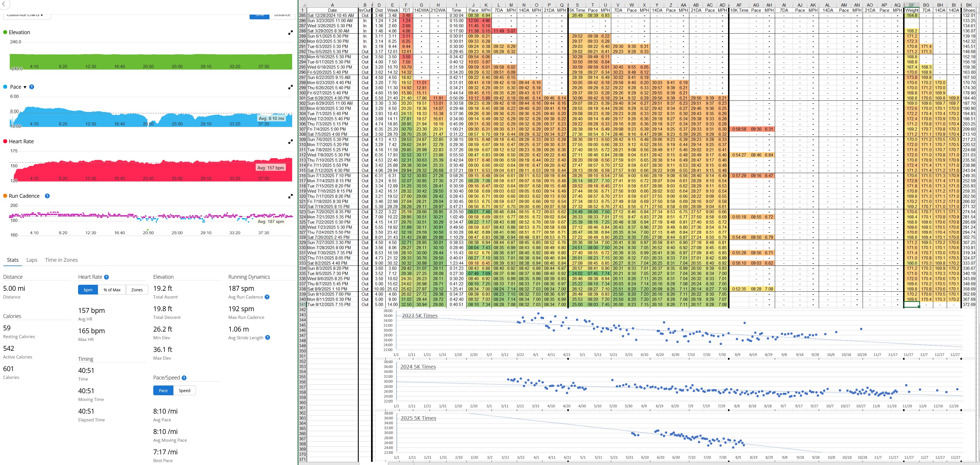
Task: Expand the Run Cadence chart fullscreen
Action: tap(290, 196)
